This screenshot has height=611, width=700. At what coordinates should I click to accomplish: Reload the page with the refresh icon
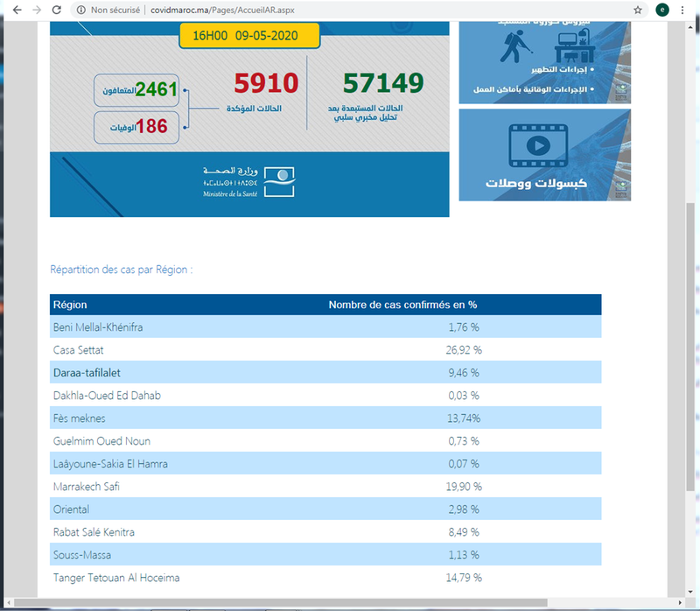coord(57,11)
